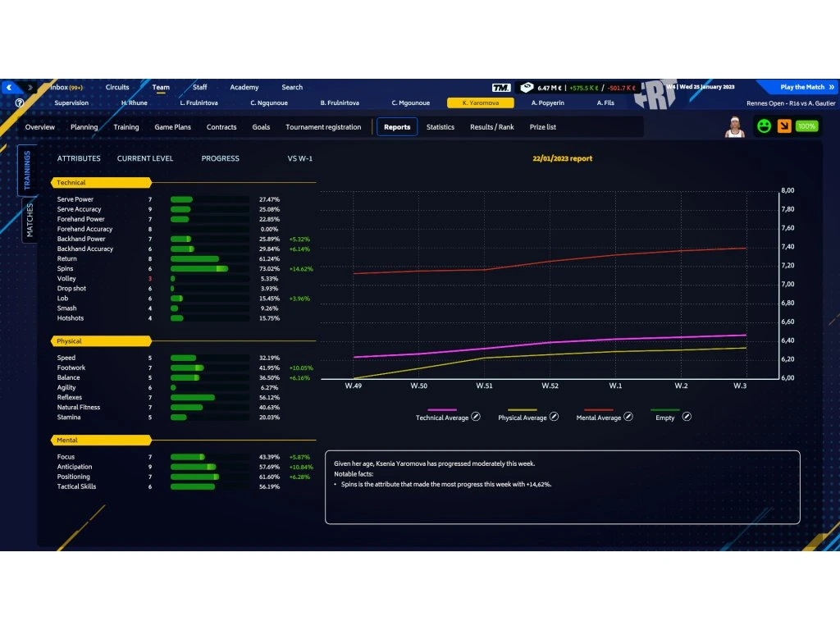Click the green 100% fitness indicator
The width and height of the screenshot is (840, 630).
[x=806, y=126]
